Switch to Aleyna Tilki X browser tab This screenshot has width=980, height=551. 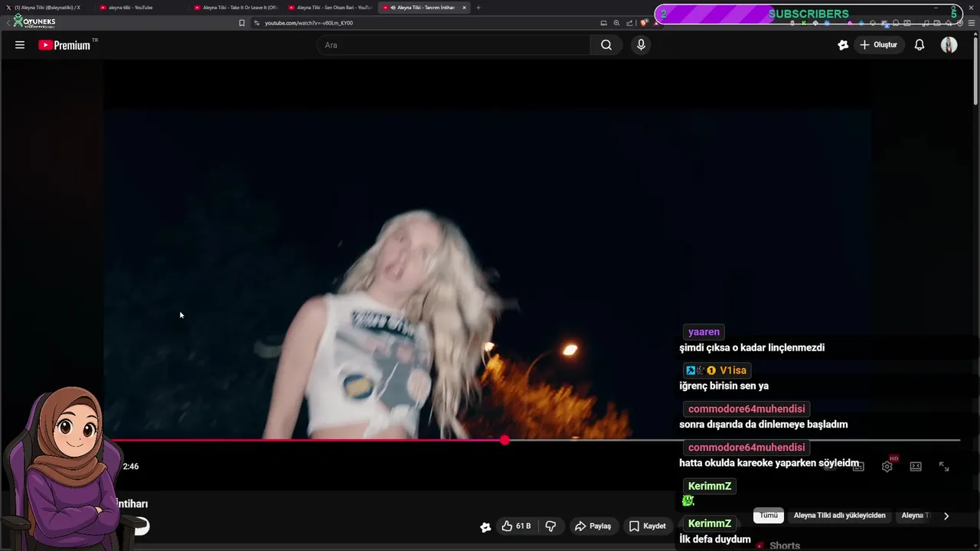47,8
